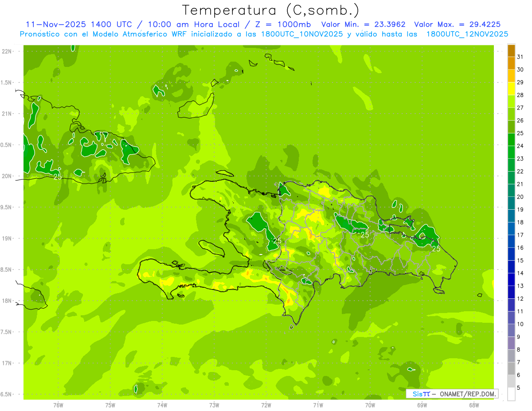Click the 75W longitude label
Viewport: 532px width, 411px height.
110,405
